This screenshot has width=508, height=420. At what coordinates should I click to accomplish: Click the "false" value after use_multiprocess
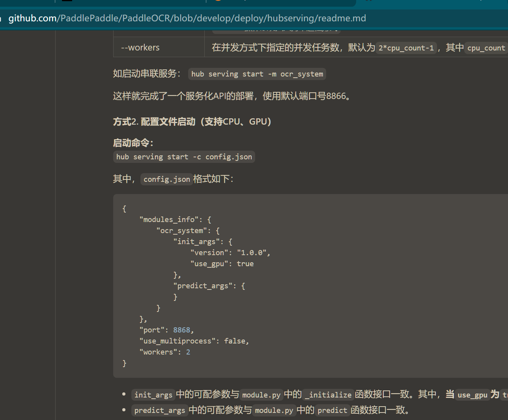point(235,341)
